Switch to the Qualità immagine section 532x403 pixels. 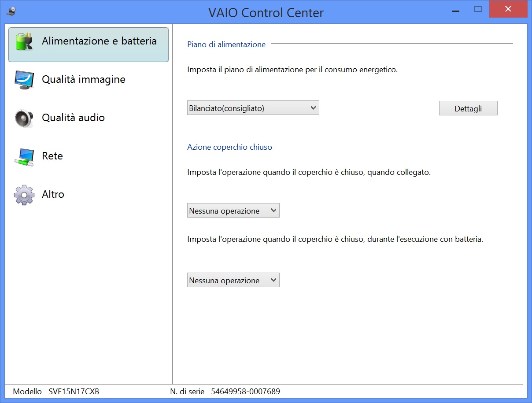[84, 79]
